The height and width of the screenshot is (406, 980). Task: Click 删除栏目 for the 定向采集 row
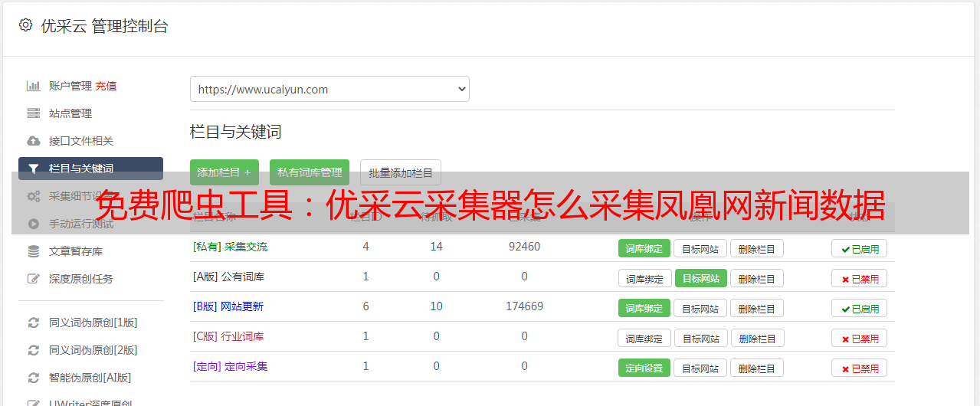pos(757,368)
